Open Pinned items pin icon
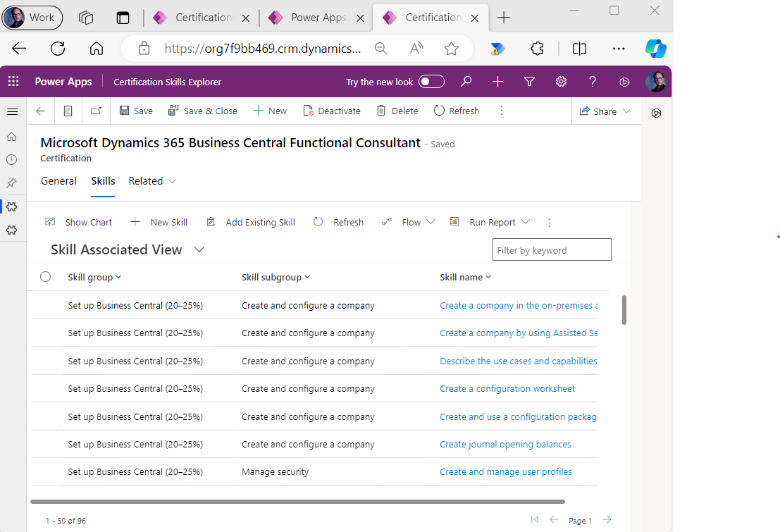The height and width of the screenshot is (532, 780). (x=11, y=183)
